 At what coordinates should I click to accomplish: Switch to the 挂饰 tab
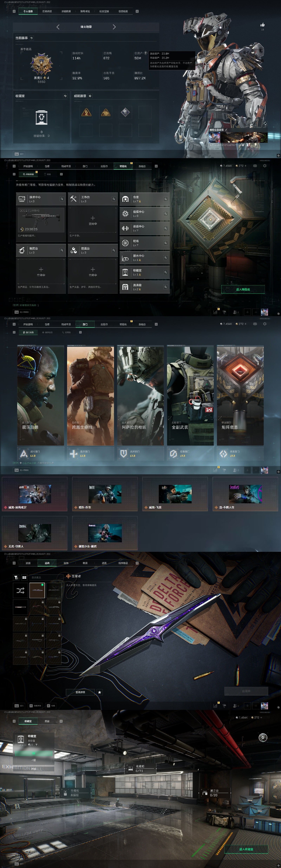click(x=66, y=563)
